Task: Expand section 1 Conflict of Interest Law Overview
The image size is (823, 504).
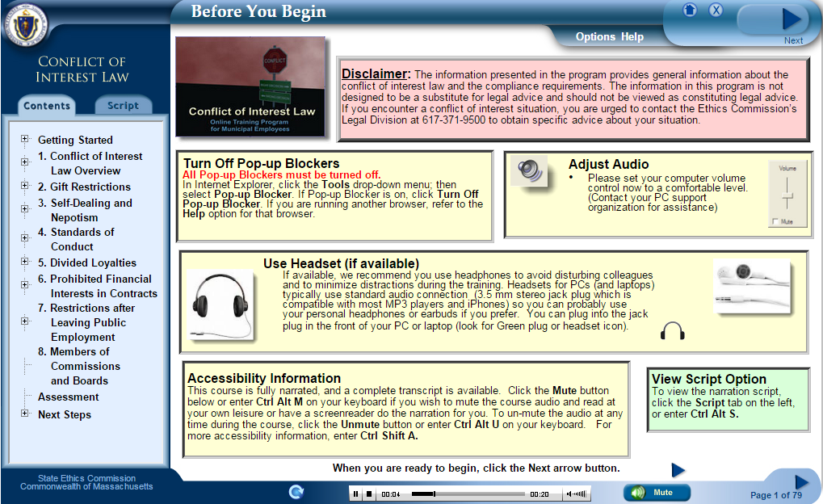Action: tap(25, 162)
